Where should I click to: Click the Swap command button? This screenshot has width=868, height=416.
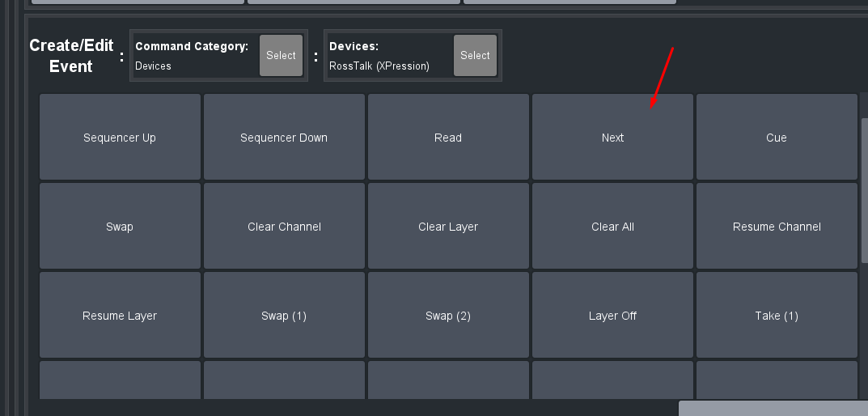click(120, 227)
